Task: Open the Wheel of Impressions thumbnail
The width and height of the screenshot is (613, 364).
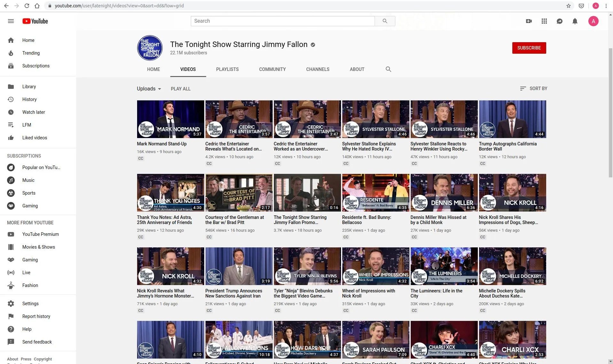Action: pos(376,266)
